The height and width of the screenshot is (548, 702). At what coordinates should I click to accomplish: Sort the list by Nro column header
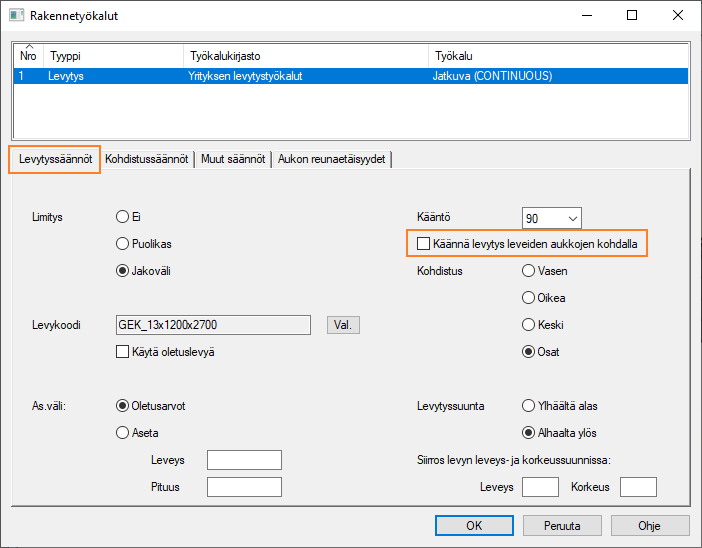pyautogui.click(x=28, y=57)
